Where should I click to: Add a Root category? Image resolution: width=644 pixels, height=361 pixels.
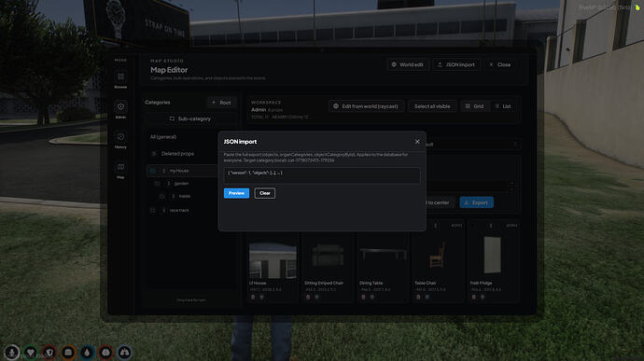(221, 103)
